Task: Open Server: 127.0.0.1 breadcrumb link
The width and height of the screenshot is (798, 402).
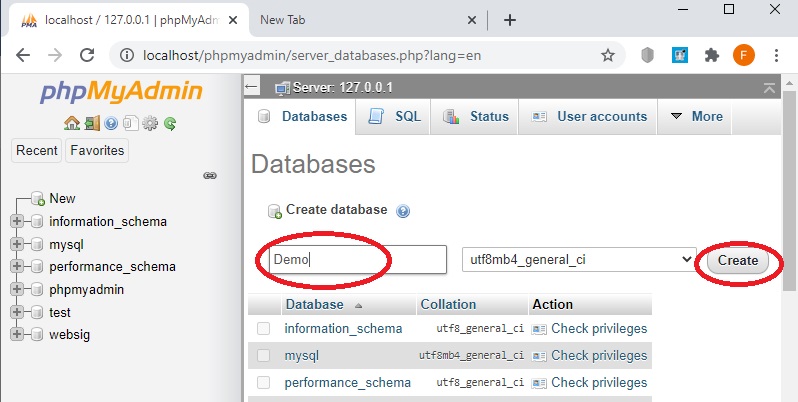Action: point(343,88)
